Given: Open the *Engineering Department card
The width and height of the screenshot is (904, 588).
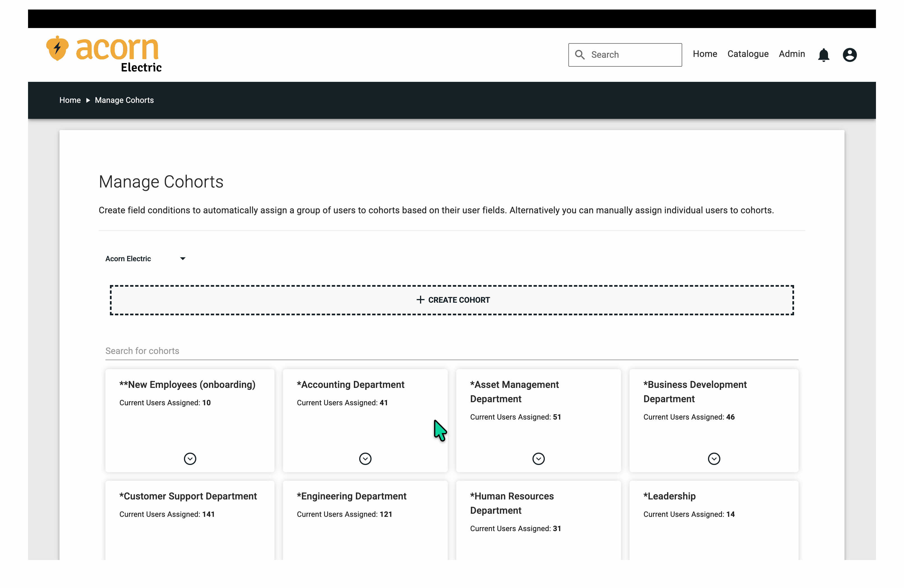Looking at the screenshot, I should pyautogui.click(x=365, y=520).
